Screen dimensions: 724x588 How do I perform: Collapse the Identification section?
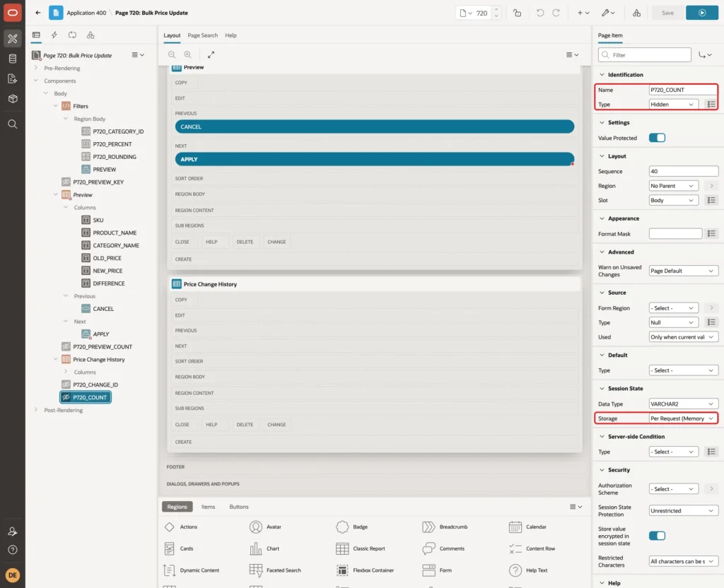coord(602,74)
